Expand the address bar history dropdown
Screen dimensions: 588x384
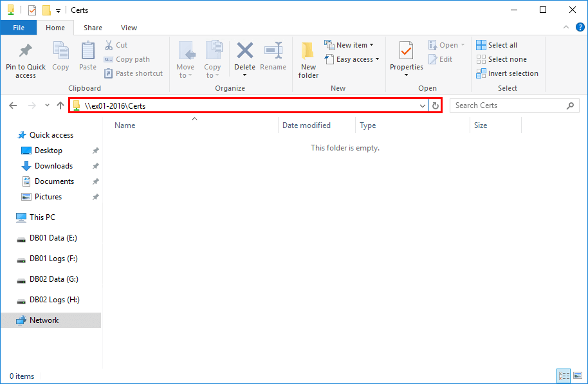click(x=422, y=105)
